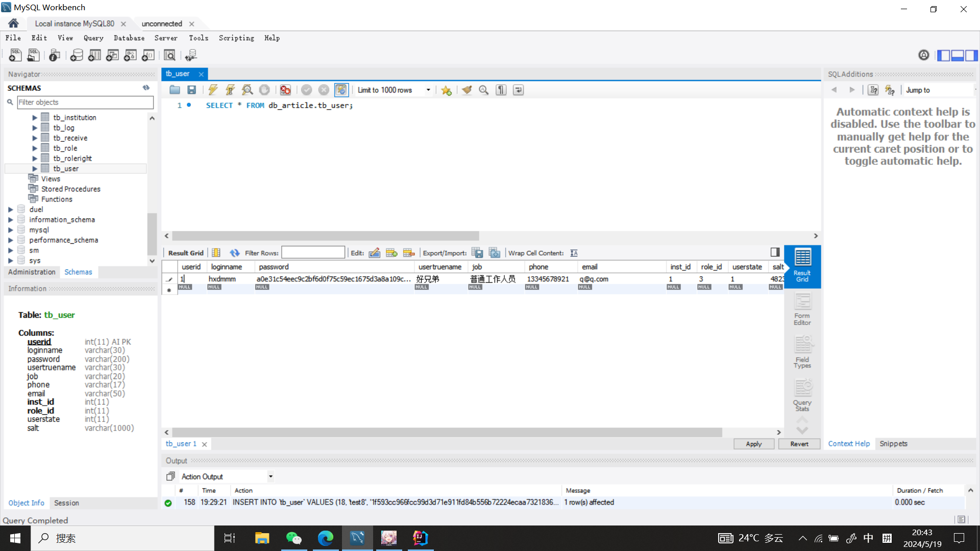Image resolution: width=980 pixels, height=551 pixels.
Task: Click result grid horizontal scrollbar
Action: tap(447, 433)
